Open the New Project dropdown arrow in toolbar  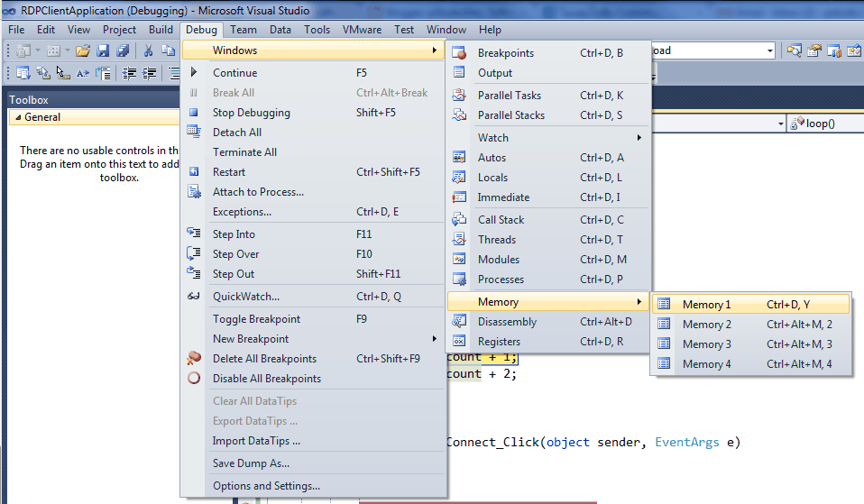(x=38, y=50)
